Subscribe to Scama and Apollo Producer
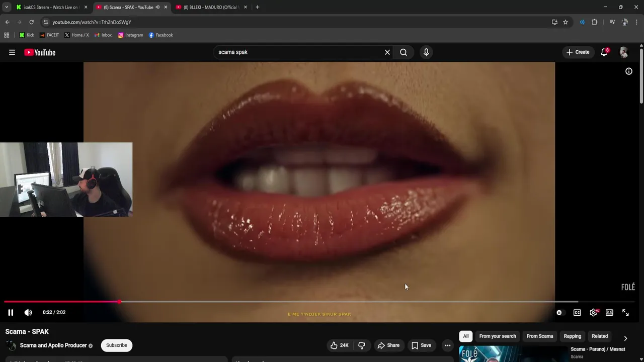 coord(116,345)
